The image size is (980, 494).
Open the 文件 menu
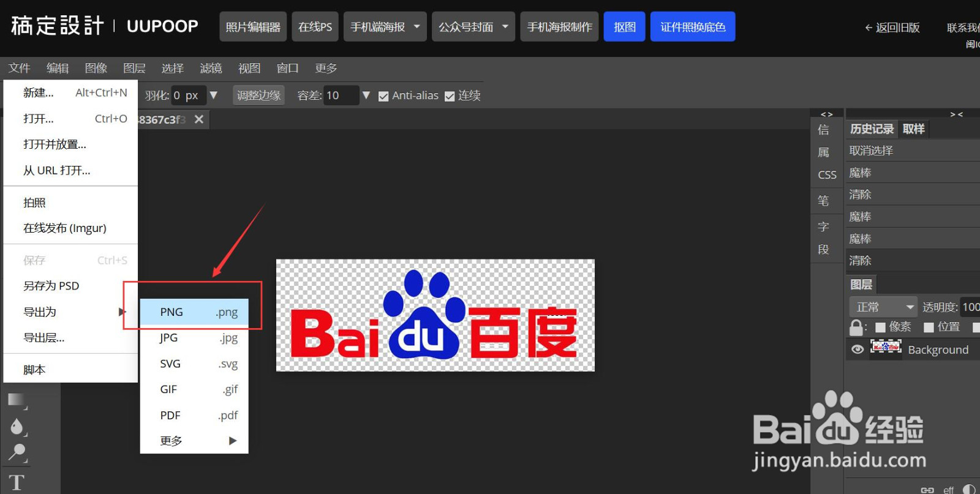20,68
